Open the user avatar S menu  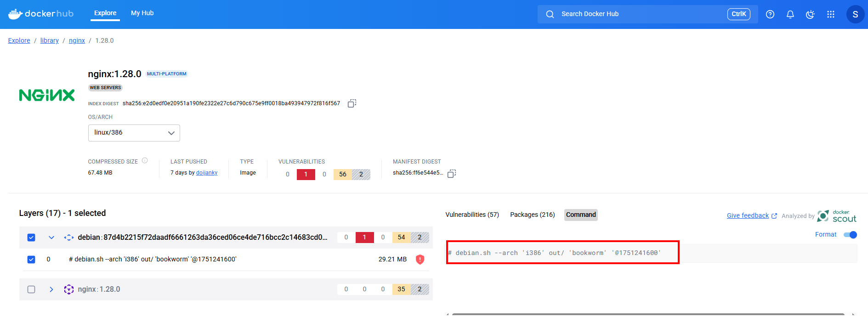(855, 14)
